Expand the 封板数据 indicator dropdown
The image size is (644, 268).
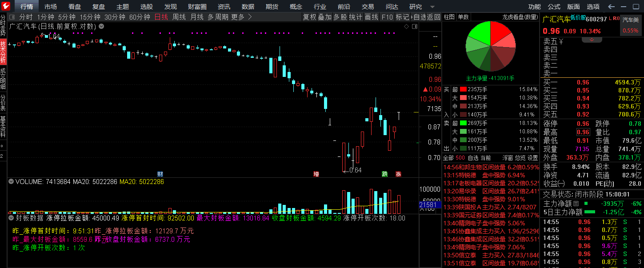[x=11, y=218]
